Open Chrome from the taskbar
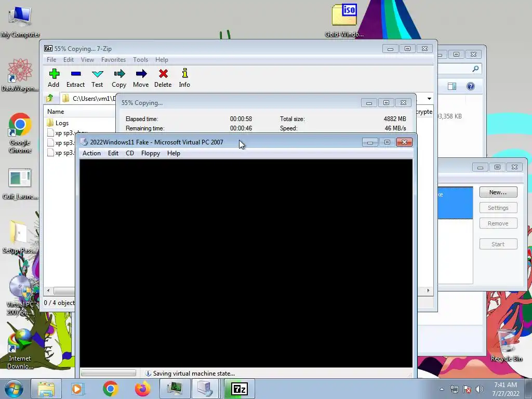 [x=110, y=389]
